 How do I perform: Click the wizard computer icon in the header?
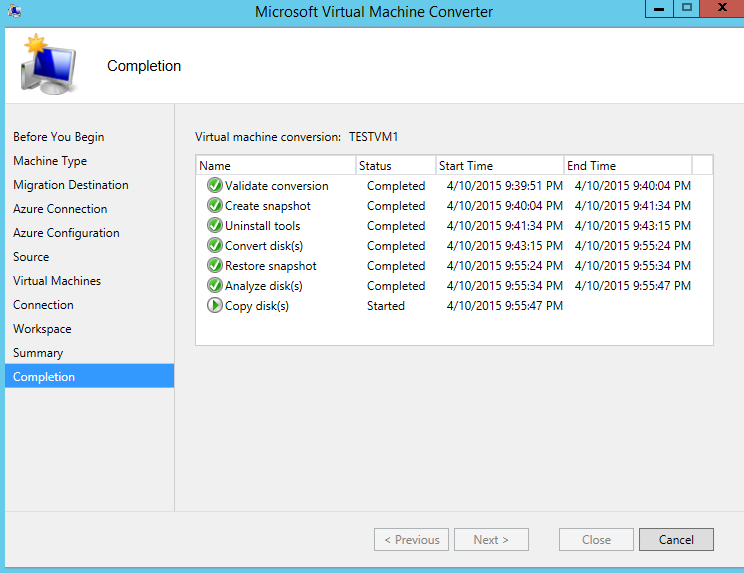47,65
